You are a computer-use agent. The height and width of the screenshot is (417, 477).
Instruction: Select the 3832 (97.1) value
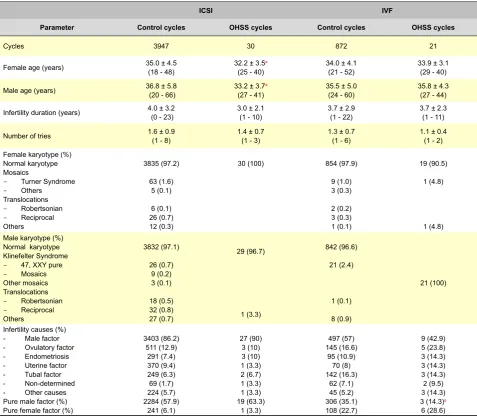pos(161,247)
